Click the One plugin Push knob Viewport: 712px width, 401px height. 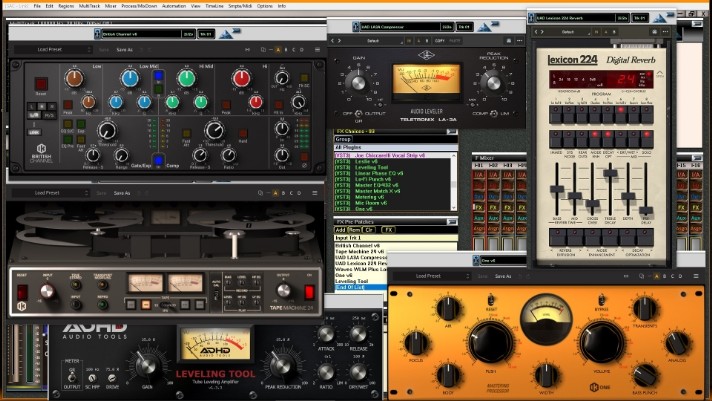490,343
